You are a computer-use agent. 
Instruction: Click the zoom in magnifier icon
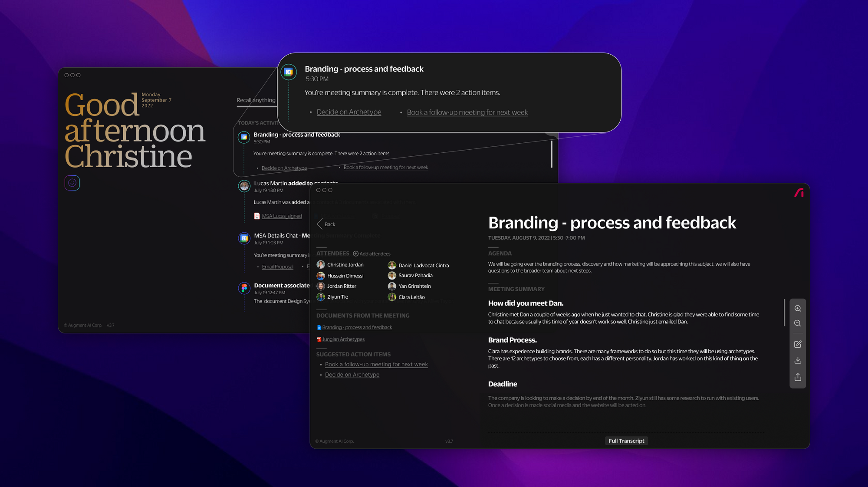[798, 309]
